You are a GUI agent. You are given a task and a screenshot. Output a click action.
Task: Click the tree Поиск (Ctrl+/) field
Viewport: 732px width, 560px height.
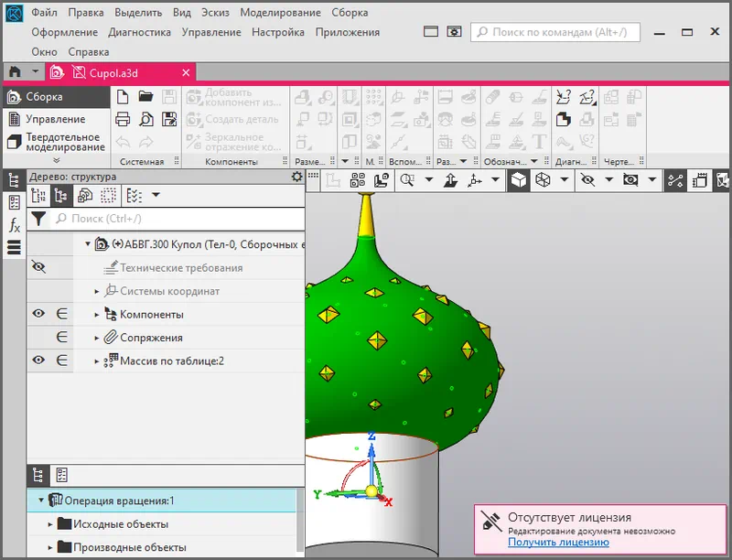(178, 219)
